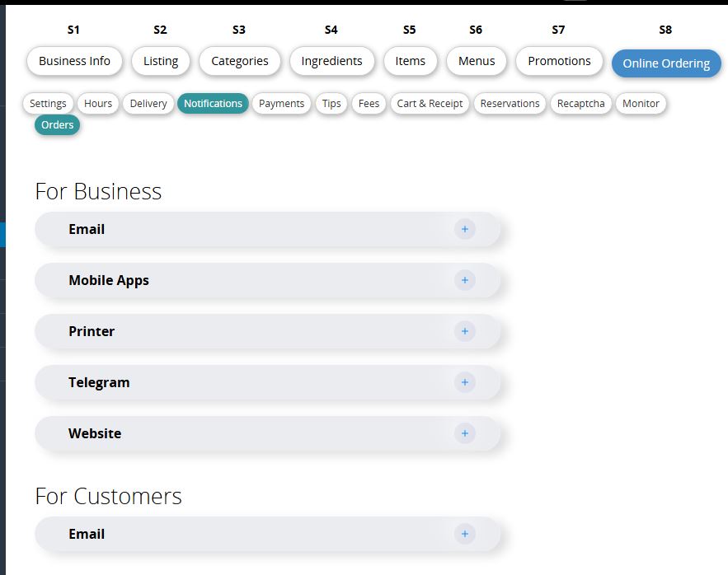Expand the Telegram notifications section
This screenshot has width=728, height=575.
(99, 382)
